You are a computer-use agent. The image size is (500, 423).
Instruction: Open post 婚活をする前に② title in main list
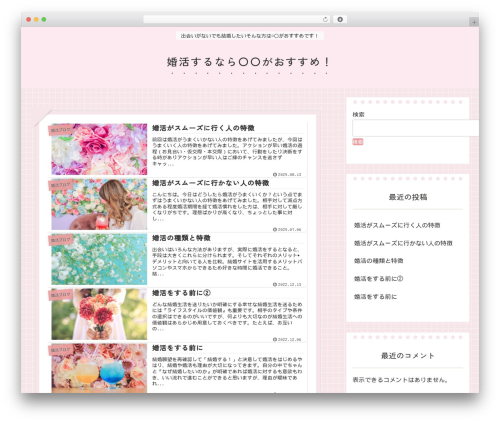(x=181, y=293)
